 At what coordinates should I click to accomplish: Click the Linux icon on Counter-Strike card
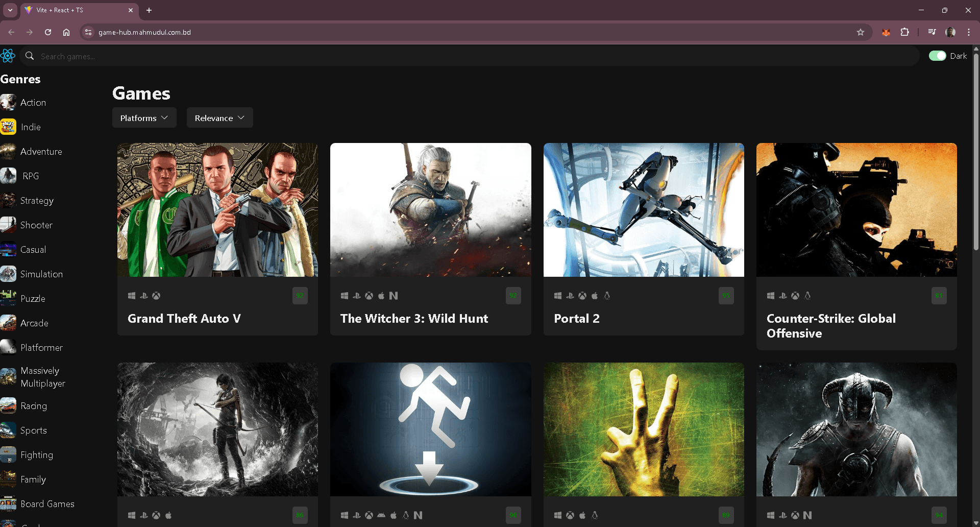[807, 295]
